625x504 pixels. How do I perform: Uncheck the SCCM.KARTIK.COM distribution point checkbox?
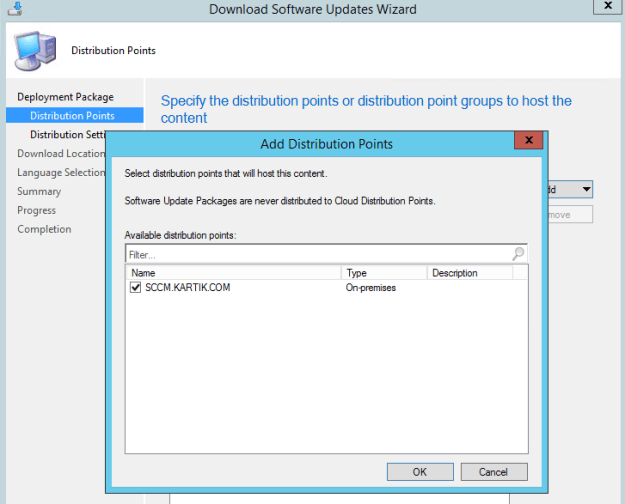136,287
